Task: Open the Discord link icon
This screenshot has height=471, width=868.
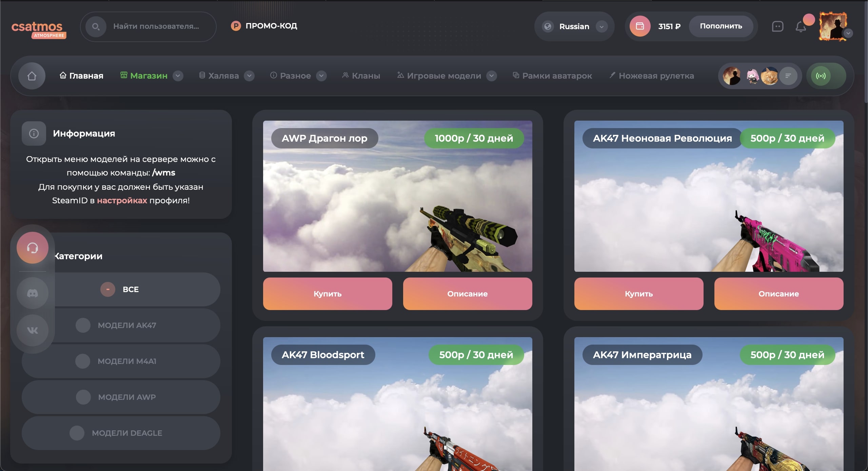Action: coord(33,293)
